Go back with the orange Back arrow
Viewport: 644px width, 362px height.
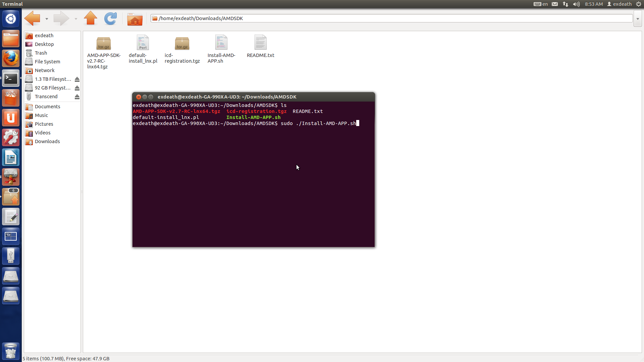point(32,18)
